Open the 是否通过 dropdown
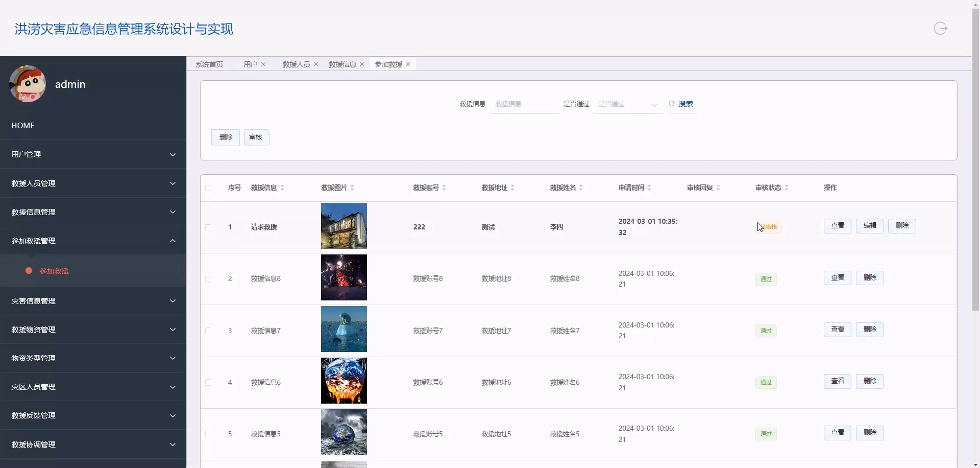Viewport: 980px width, 468px height. [628, 104]
